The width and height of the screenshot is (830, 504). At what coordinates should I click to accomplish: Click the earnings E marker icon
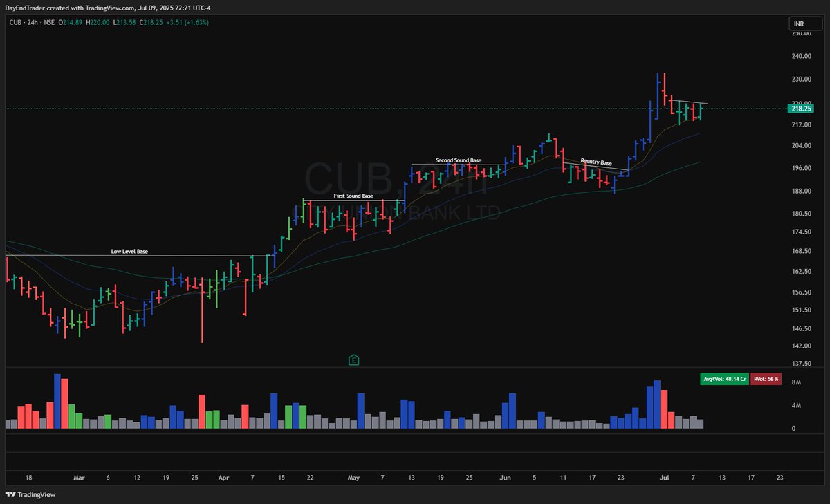point(353,360)
